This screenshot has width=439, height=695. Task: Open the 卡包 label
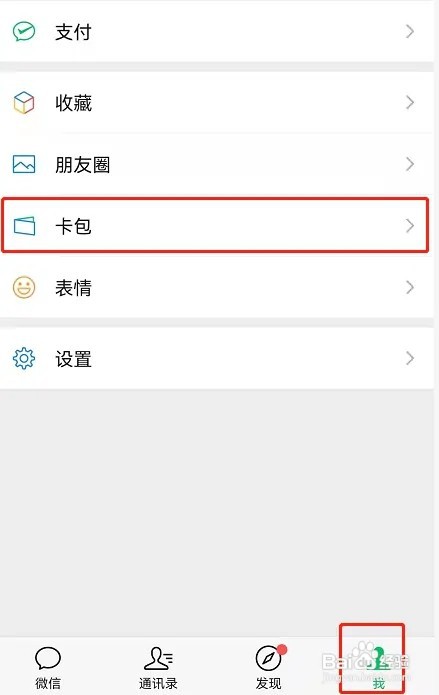pyautogui.click(x=73, y=226)
